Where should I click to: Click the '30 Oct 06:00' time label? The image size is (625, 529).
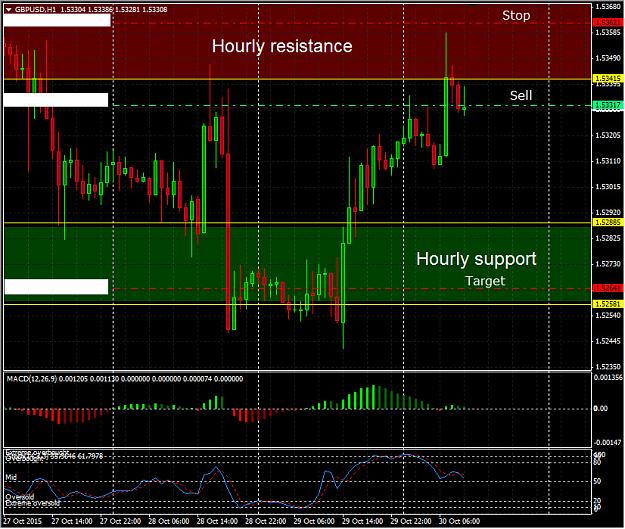[x=459, y=521]
